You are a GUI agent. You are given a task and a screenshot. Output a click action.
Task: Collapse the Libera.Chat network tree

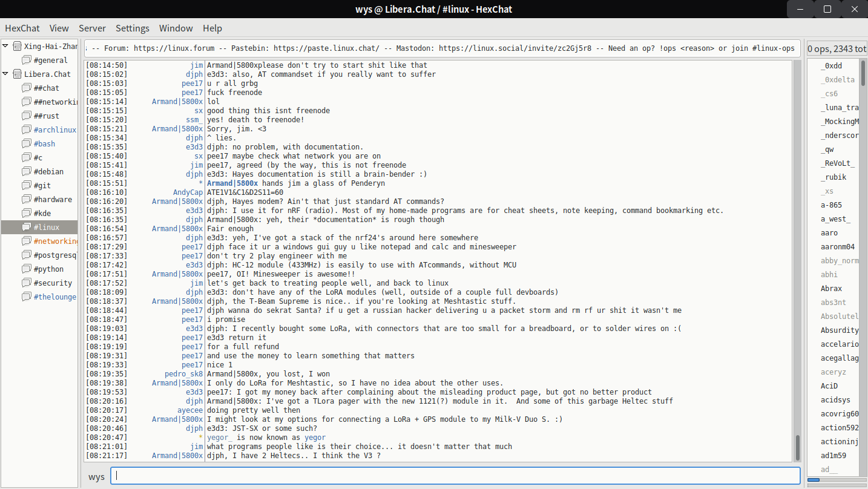pos(5,74)
